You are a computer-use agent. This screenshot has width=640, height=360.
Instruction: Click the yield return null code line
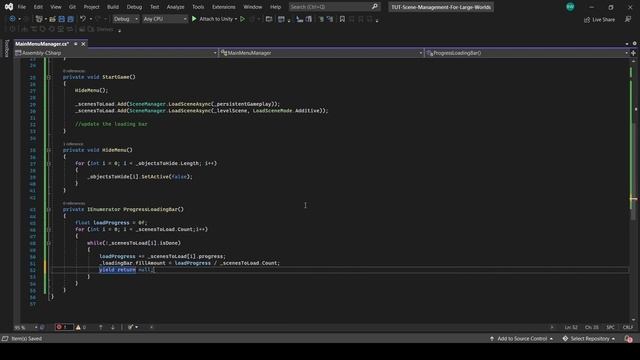[x=127, y=270]
